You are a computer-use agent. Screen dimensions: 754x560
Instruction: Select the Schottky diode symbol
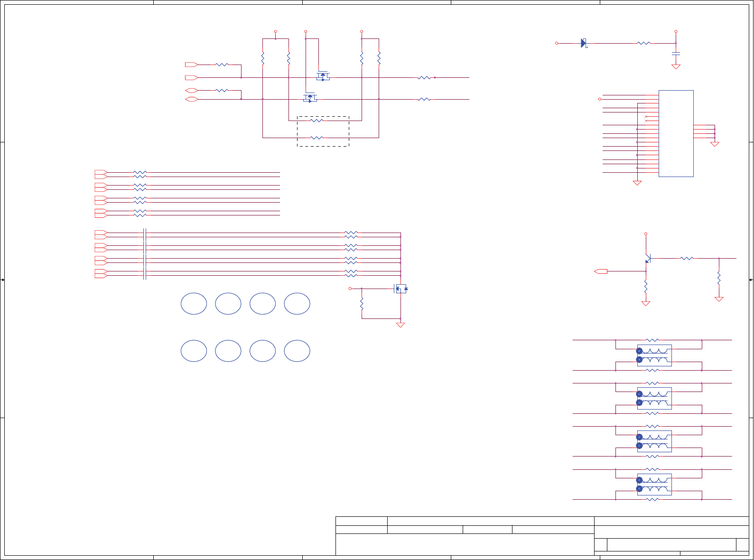pos(584,43)
